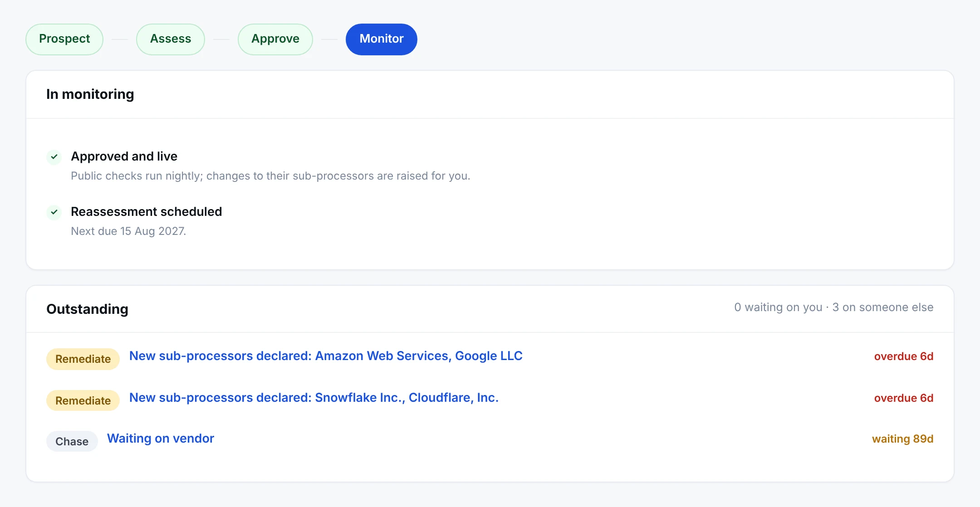This screenshot has height=507, width=980.
Task: Click the Outstanding card title
Action: [x=87, y=309]
